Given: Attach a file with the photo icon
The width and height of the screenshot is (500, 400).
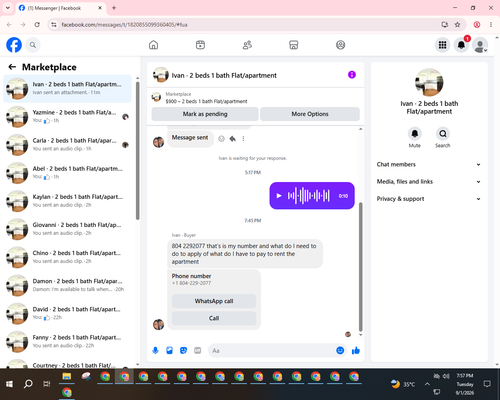Looking at the screenshot, I should pyautogui.click(x=169, y=350).
